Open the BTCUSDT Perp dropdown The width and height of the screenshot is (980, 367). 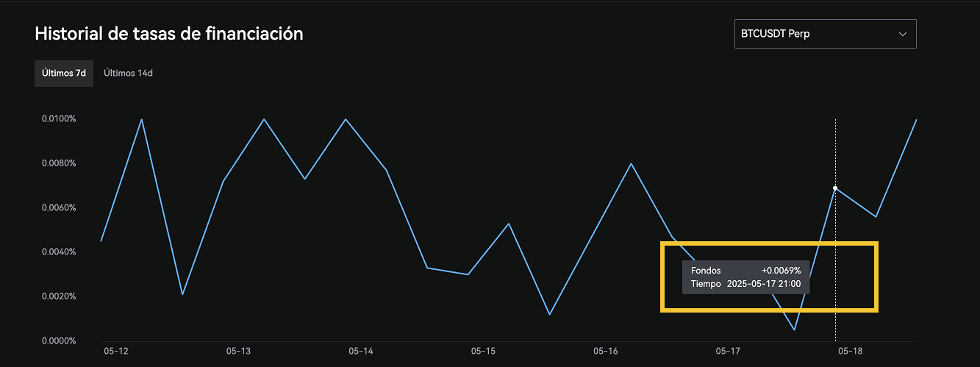click(824, 34)
